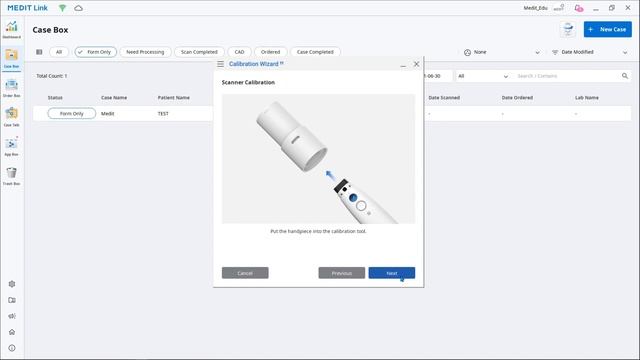The height and width of the screenshot is (360, 640).
Task: Click the Status column header
Action: pos(55,98)
